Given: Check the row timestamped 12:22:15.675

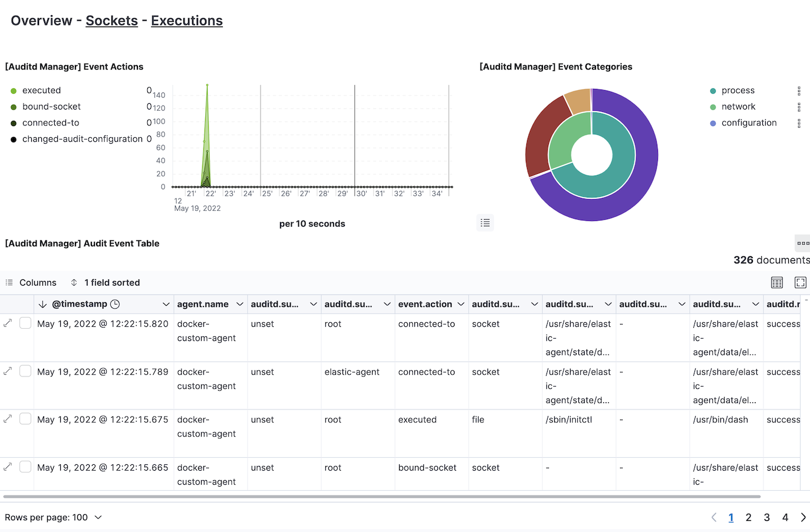Looking at the screenshot, I should (x=25, y=418).
